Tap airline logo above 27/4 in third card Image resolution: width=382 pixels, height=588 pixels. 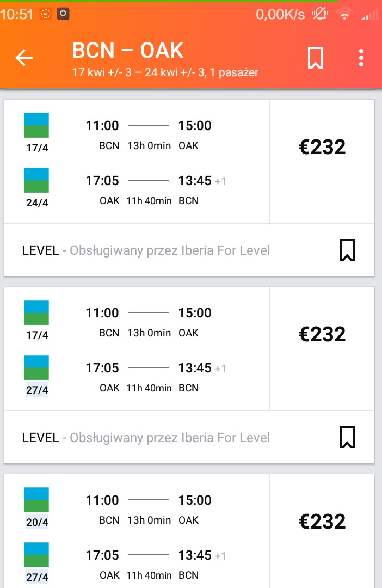(x=36, y=555)
